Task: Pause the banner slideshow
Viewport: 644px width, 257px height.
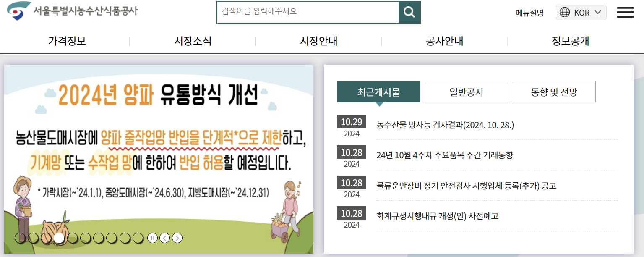Action: tap(152, 238)
